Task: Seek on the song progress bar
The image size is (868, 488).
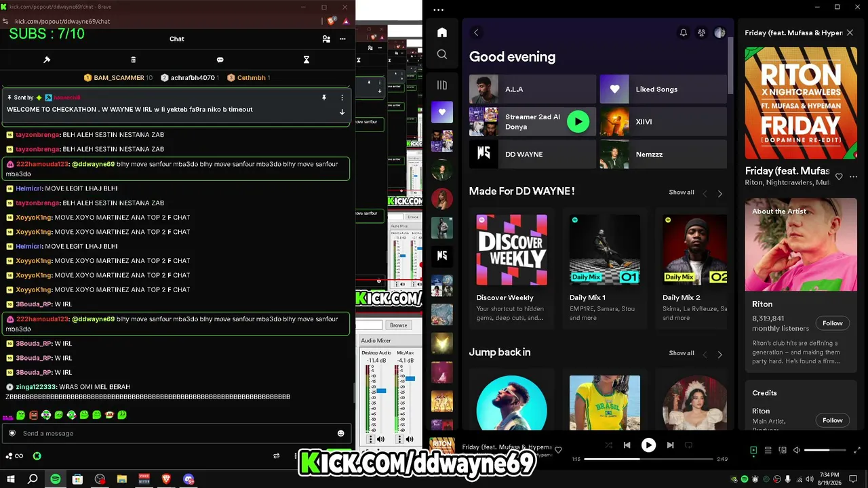Action: click(648, 459)
